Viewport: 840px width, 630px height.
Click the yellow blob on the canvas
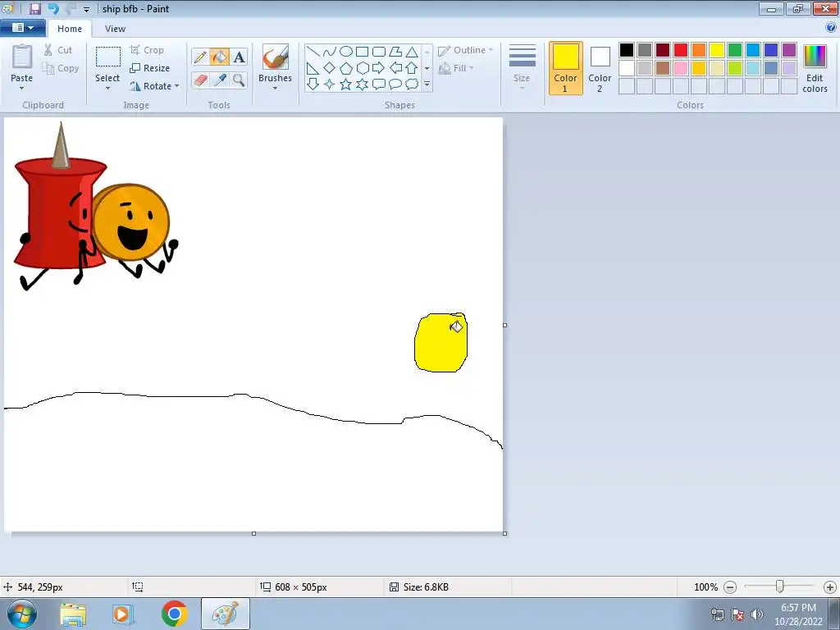441,343
